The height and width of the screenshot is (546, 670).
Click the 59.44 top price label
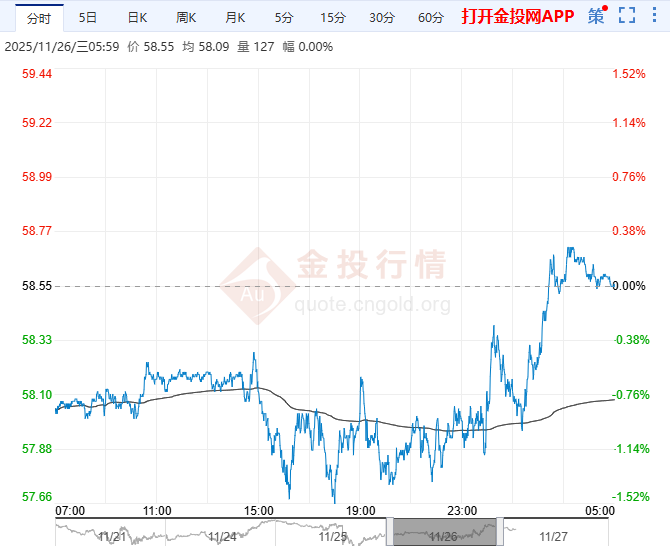(x=37, y=73)
